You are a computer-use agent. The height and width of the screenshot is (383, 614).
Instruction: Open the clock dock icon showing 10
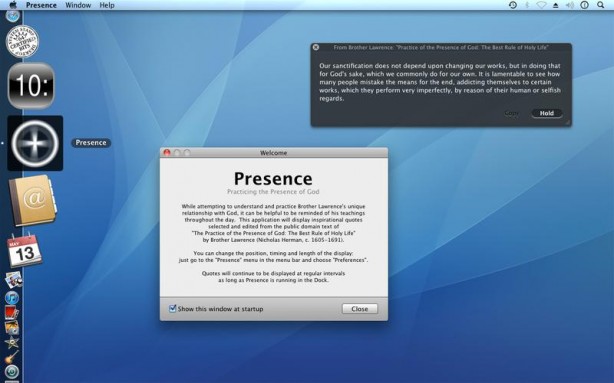tap(31, 85)
